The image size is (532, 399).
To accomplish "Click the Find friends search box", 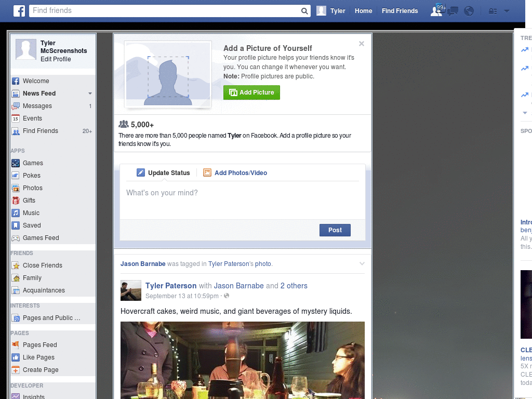I will [x=165, y=11].
